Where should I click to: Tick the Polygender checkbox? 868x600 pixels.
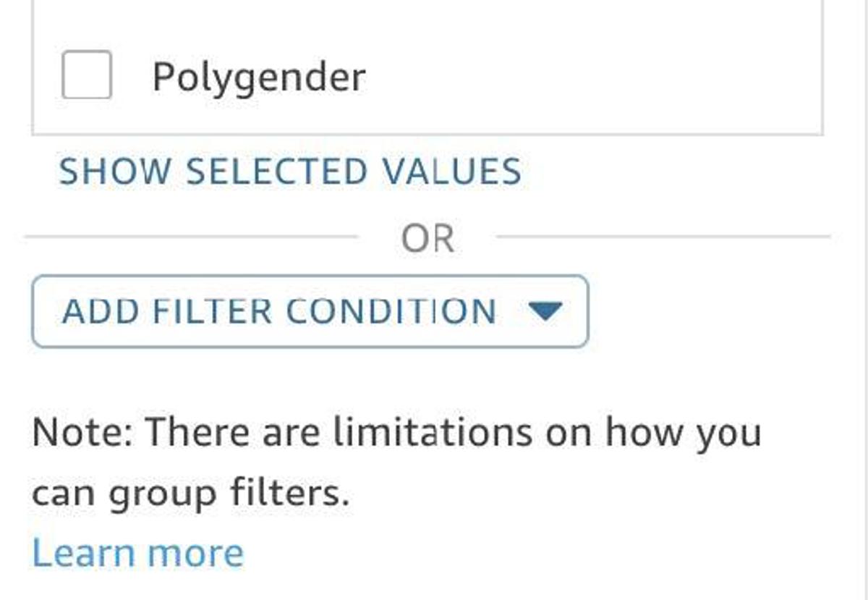coord(87,75)
